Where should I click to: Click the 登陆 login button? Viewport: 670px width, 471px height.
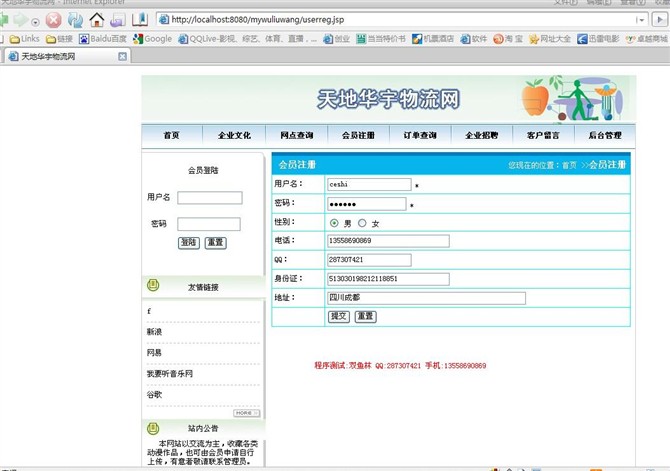point(188,243)
